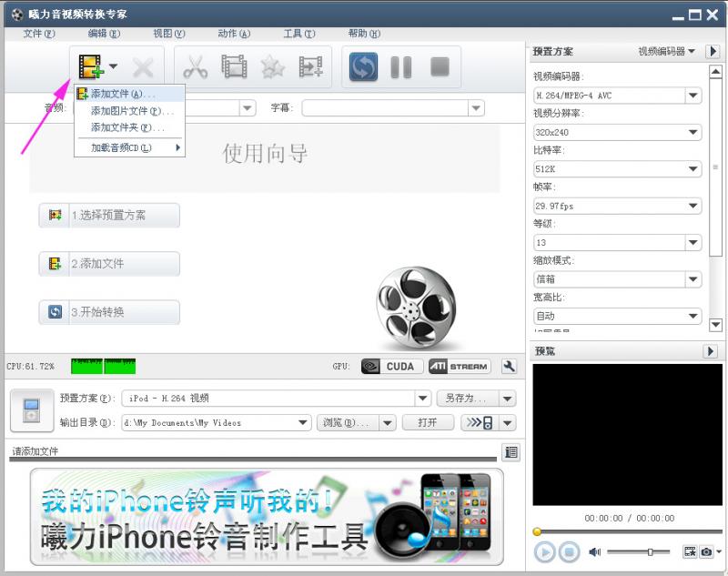Click the preview seek bar
Viewport: 728px width, 576px height.
[x=629, y=531]
